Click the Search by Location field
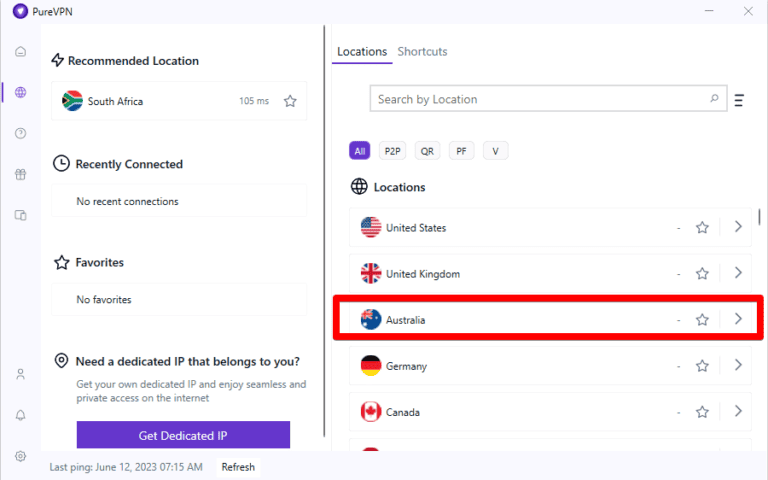Viewport: 768px width, 480px height. click(540, 100)
